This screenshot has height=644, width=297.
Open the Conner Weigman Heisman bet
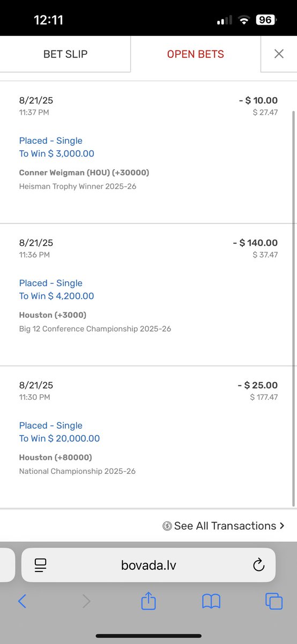pos(147,152)
